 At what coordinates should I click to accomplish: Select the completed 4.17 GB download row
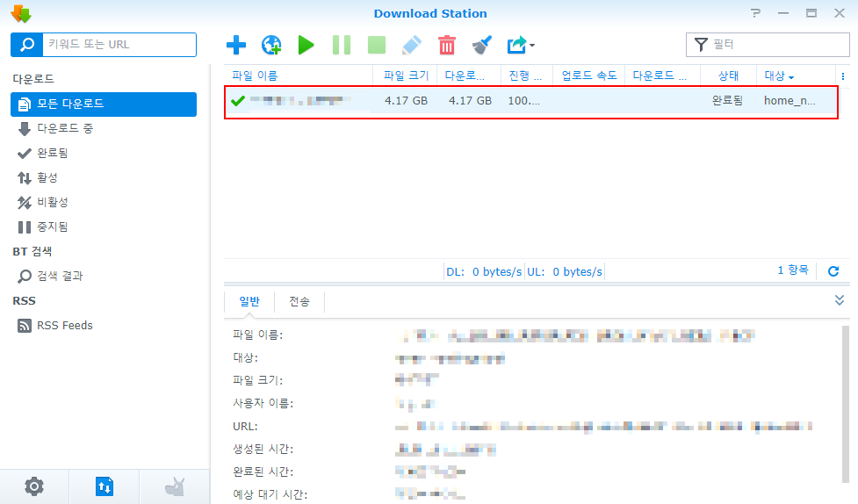[x=530, y=101]
